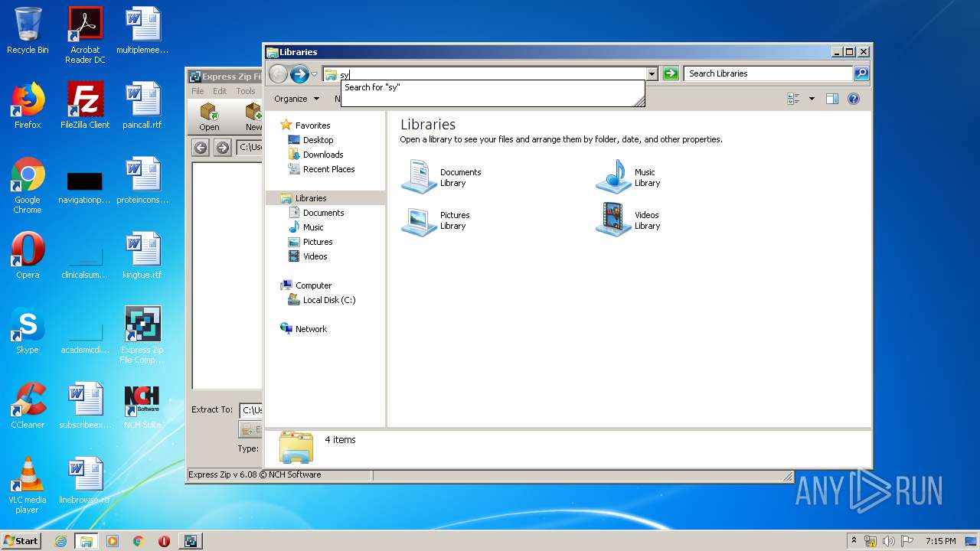The image size is (980, 551).
Task: Open CCleaner desktop shortcut
Action: pyautogui.click(x=28, y=406)
